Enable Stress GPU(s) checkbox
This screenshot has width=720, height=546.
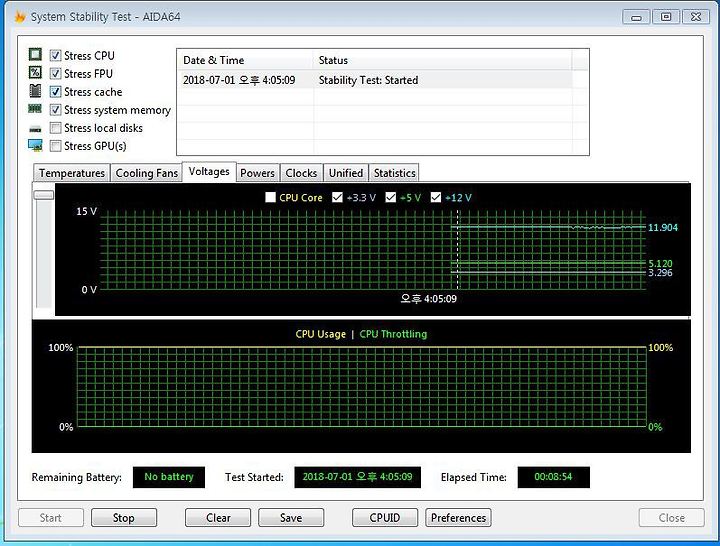56,146
